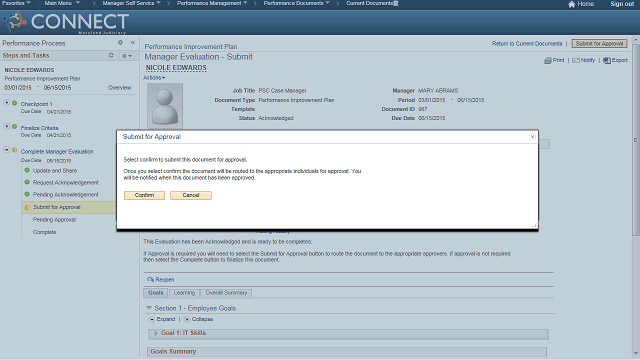Click the Notify envelope icon
The image size is (640, 360).
click(576, 60)
